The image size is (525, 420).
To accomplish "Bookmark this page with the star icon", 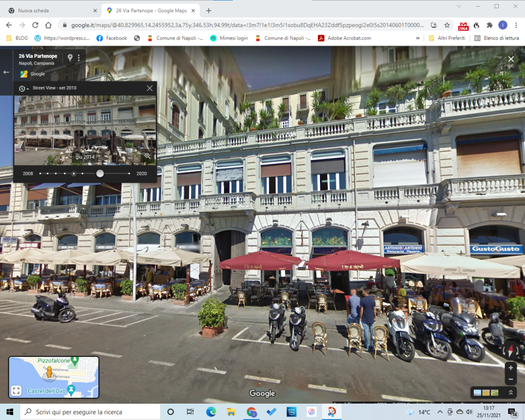I will point(447,25).
